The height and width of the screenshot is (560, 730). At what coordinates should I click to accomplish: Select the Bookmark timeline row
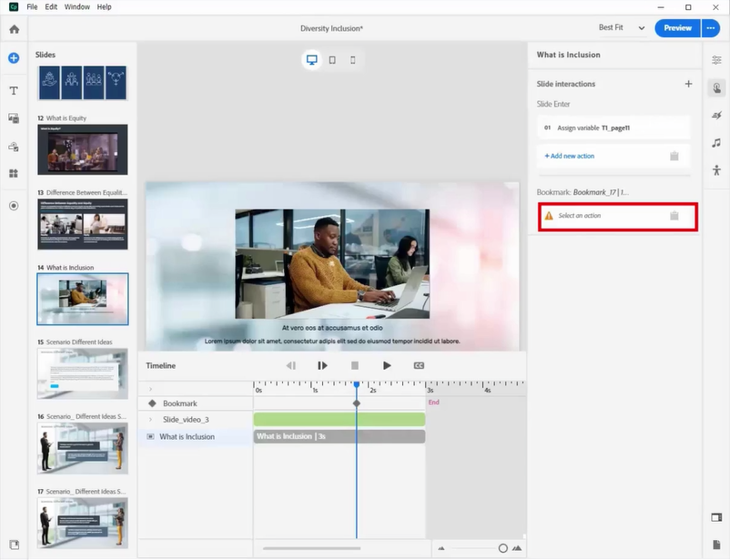tap(196, 403)
